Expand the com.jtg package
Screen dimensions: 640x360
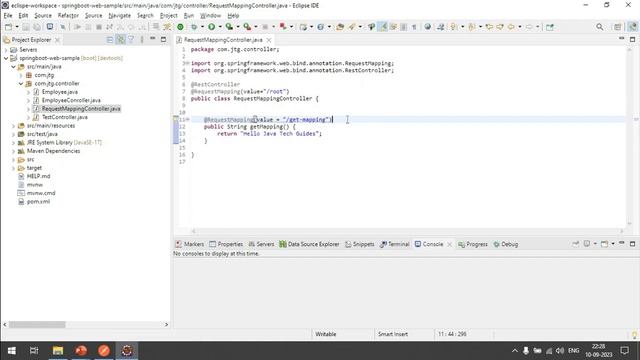[21, 75]
